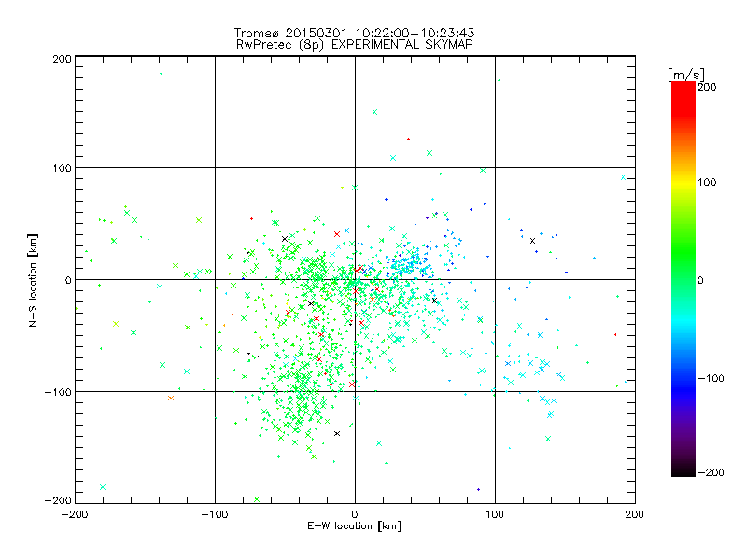Click the x-axis tick label '-100'
The height and width of the screenshot is (560, 747).
pos(215,514)
